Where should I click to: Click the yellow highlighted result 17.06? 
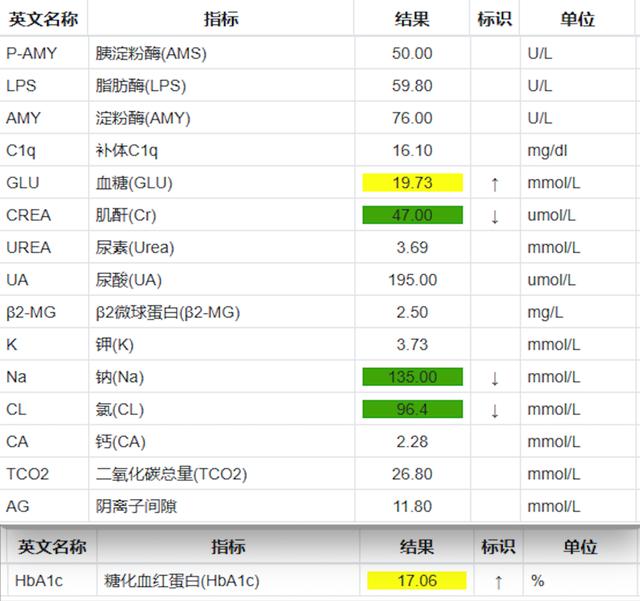pyautogui.click(x=417, y=581)
